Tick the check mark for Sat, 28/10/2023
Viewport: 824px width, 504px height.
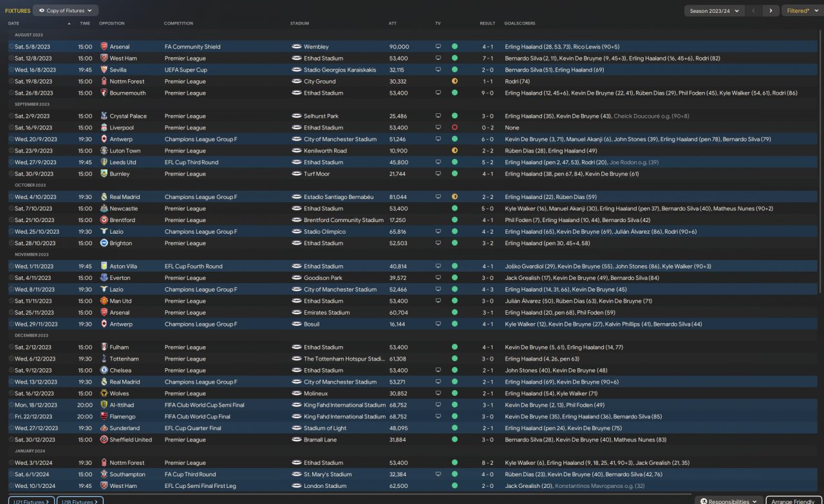tap(11, 244)
